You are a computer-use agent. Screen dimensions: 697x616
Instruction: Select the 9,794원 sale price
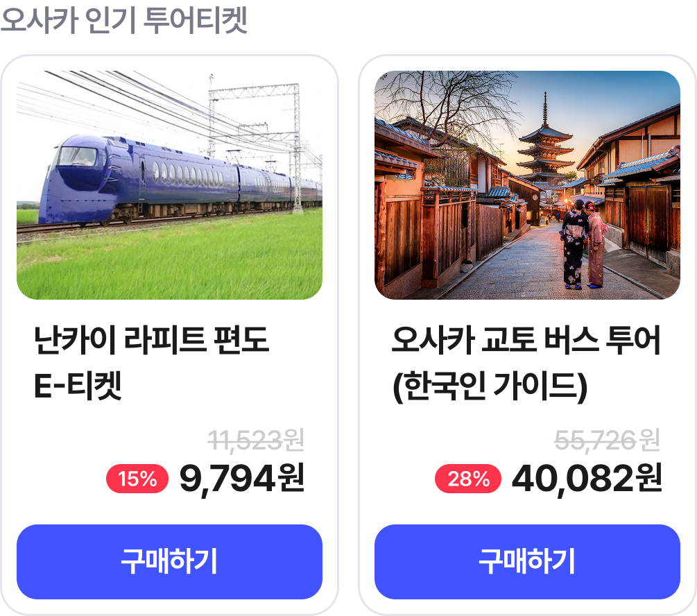tap(241, 479)
